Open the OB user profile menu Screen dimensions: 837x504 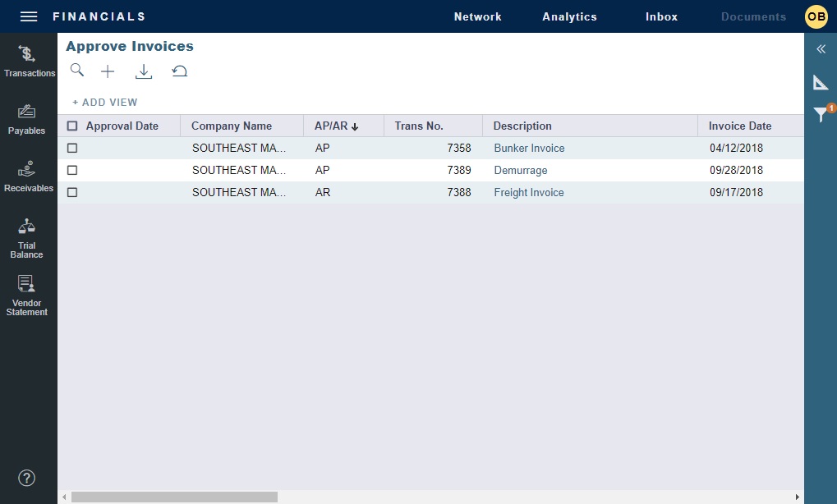point(816,16)
